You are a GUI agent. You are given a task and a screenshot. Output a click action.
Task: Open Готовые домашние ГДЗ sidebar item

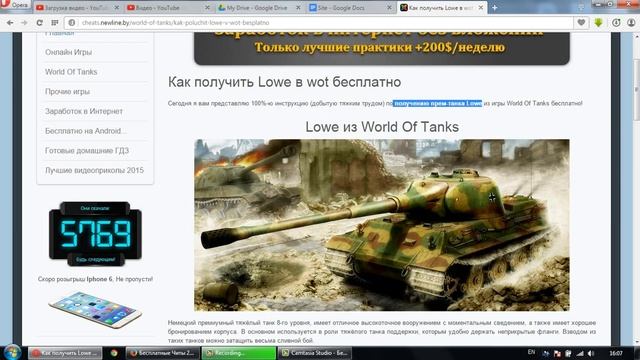tap(87, 151)
